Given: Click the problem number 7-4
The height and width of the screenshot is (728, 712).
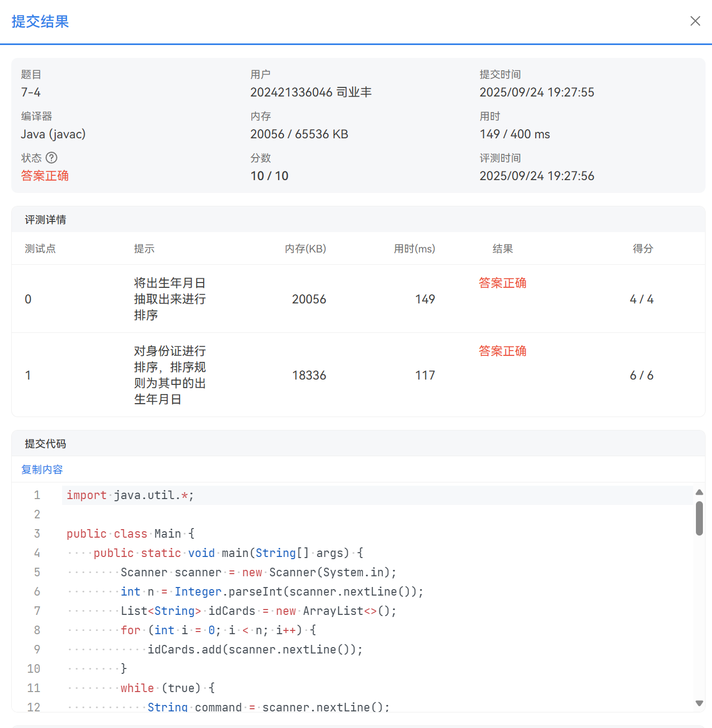Looking at the screenshot, I should (x=31, y=92).
